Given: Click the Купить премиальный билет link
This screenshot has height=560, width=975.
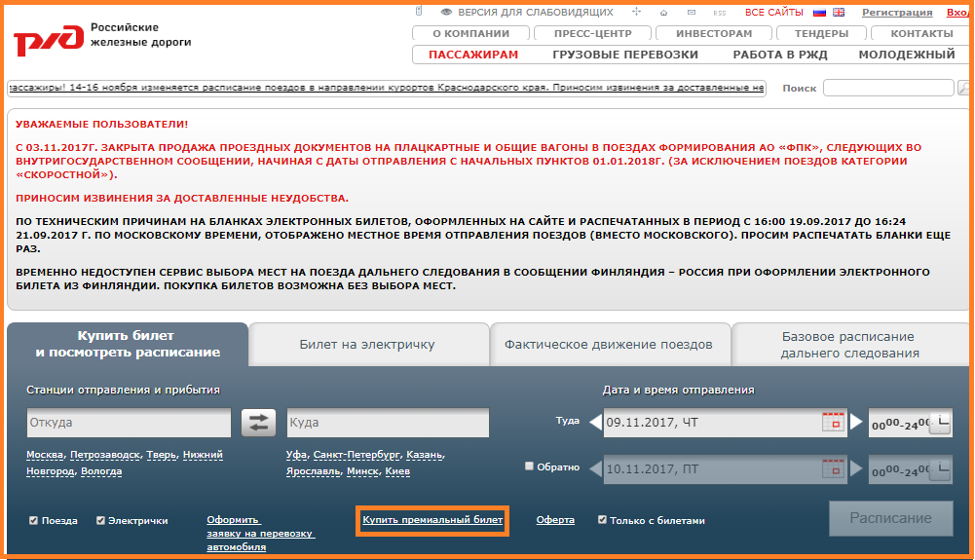Looking at the screenshot, I should click(x=432, y=520).
